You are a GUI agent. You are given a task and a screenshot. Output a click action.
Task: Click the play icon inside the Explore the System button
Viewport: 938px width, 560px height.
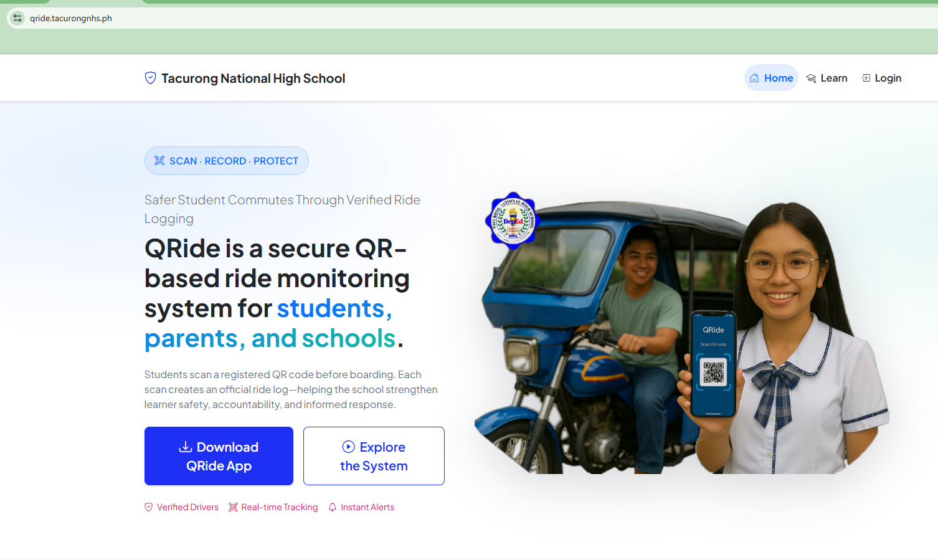pyautogui.click(x=348, y=447)
